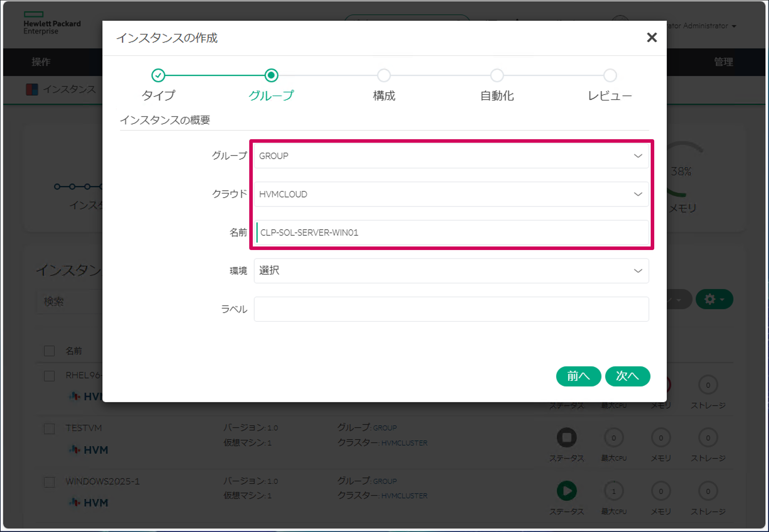This screenshot has width=769, height=532.
Task: Check the checkbox next to TESTVM
Action: point(49,429)
